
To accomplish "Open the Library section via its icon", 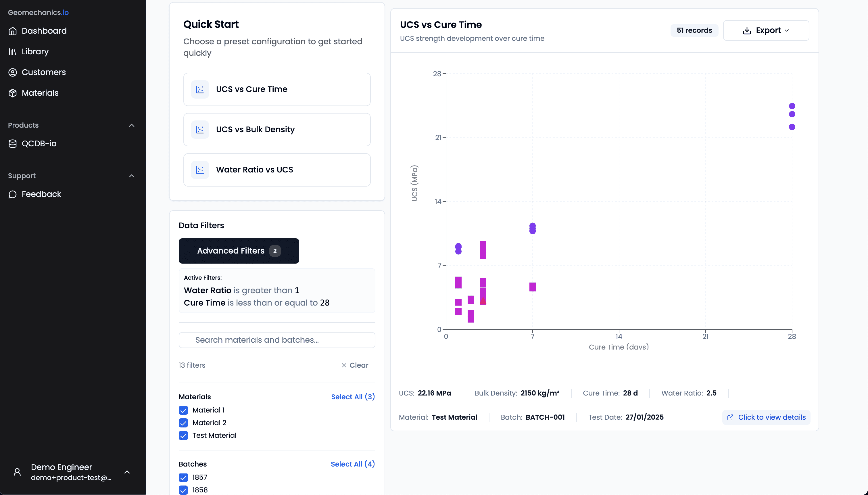I will (x=13, y=52).
